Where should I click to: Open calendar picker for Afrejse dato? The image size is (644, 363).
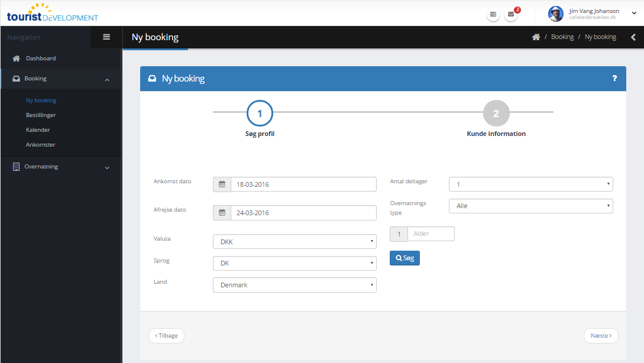click(222, 213)
